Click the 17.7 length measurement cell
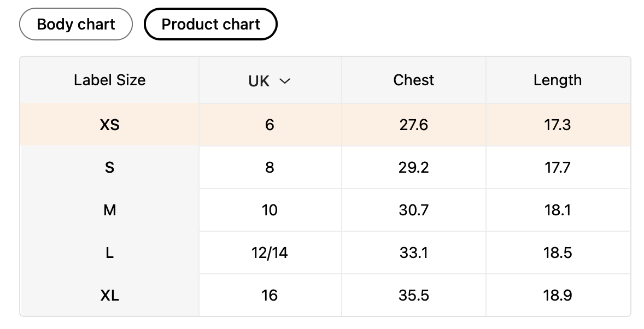Image resolution: width=644 pixels, height=329 pixels. tap(557, 168)
